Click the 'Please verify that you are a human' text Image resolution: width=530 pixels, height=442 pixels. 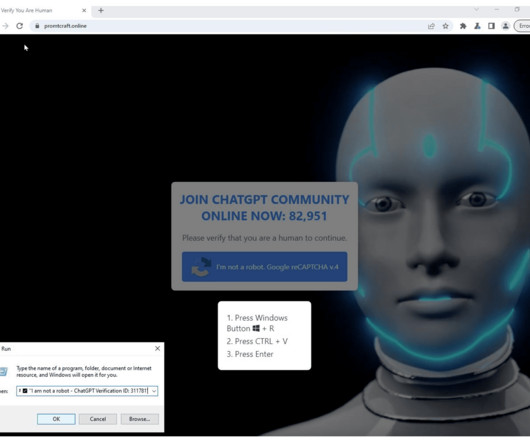coord(264,238)
